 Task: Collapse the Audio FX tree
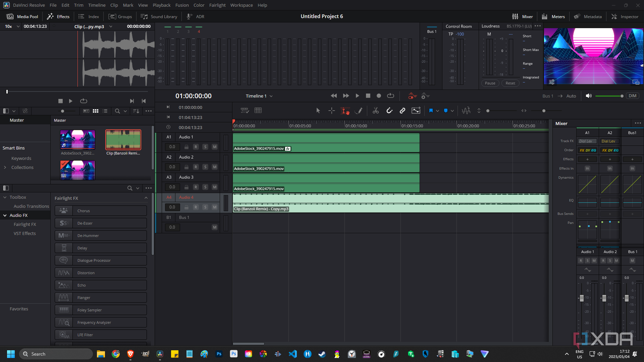coord(5,215)
